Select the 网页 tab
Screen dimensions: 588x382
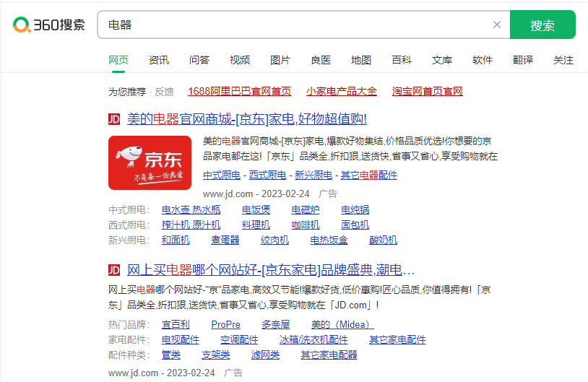[x=118, y=60]
